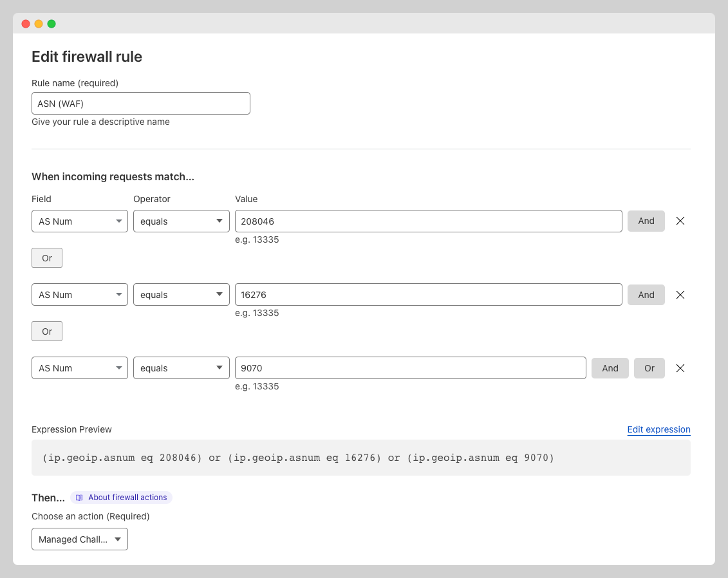Viewport: 728px width, 578px height.
Task: Click the Expression Preview code box
Action: [x=360, y=458]
